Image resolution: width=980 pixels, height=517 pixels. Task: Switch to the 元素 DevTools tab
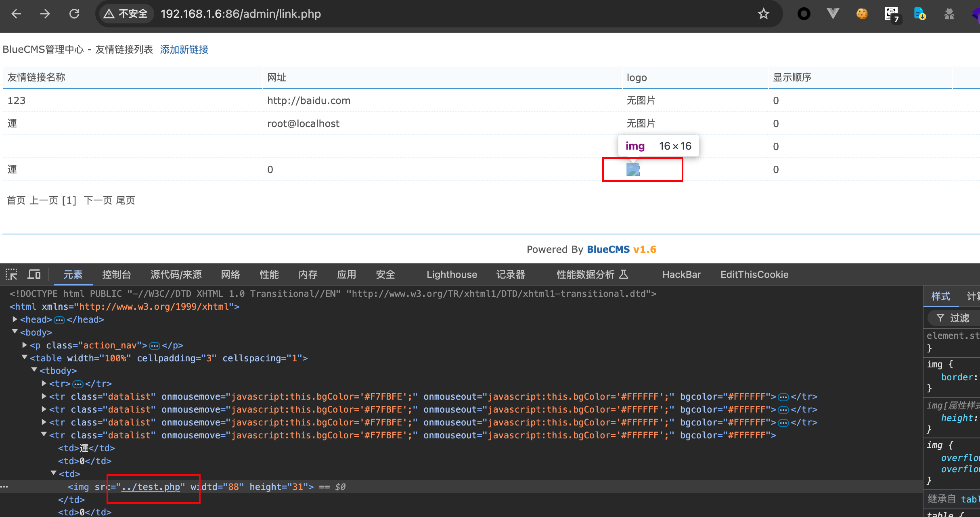(73, 275)
